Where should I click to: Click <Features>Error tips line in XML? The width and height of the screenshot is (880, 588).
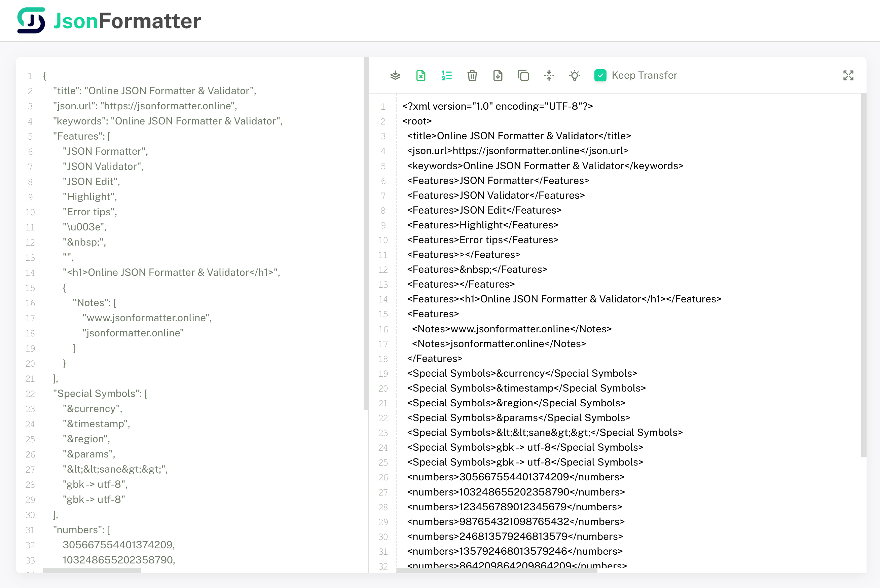483,240
